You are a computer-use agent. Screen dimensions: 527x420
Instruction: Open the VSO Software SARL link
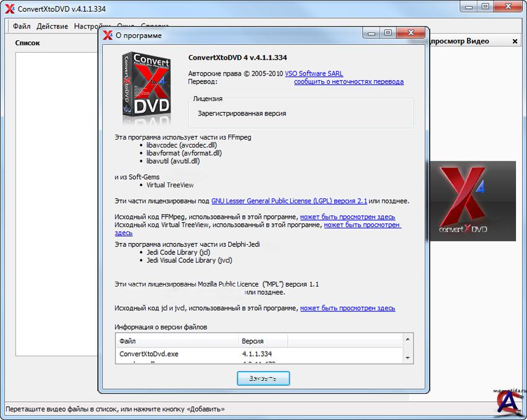click(x=313, y=73)
